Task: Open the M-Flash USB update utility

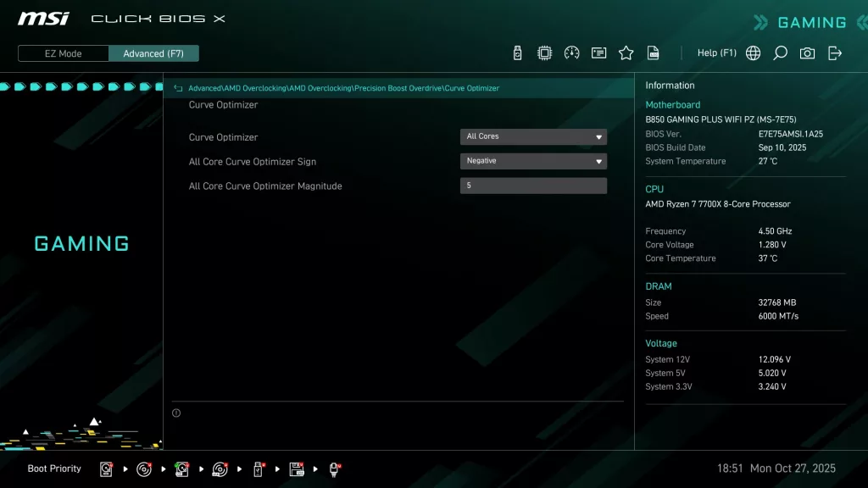Action: click(x=517, y=53)
